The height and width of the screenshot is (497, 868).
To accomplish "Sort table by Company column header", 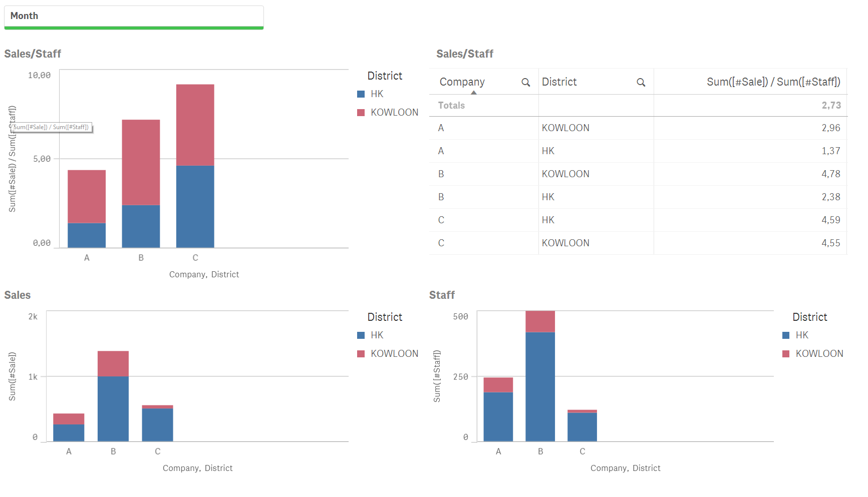I will pyautogui.click(x=462, y=82).
